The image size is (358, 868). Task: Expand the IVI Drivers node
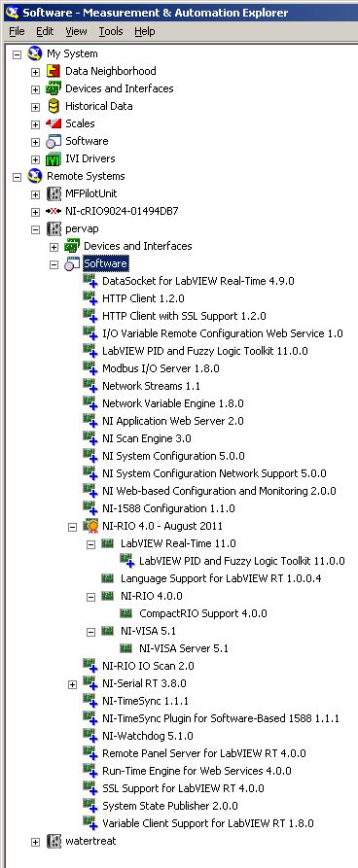[x=35, y=159]
